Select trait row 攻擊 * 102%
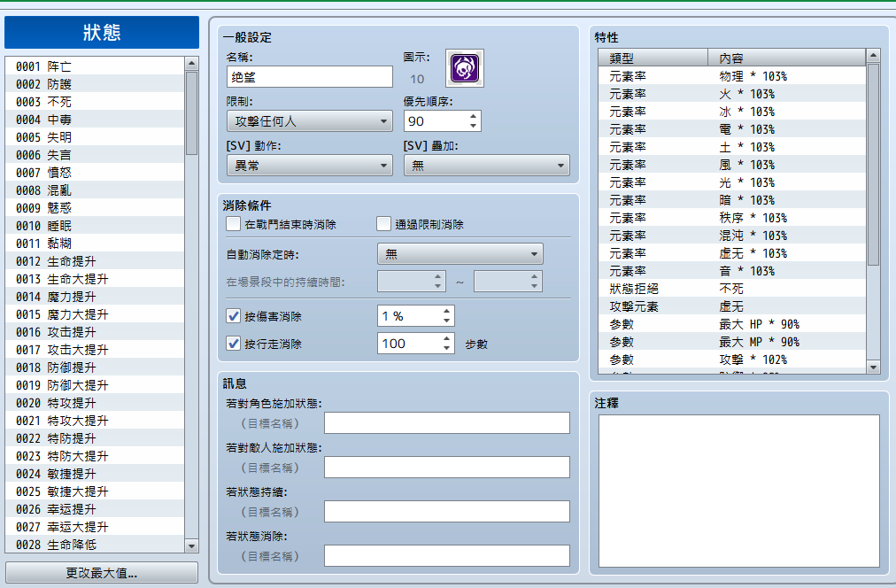The image size is (896, 588). tap(732, 360)
